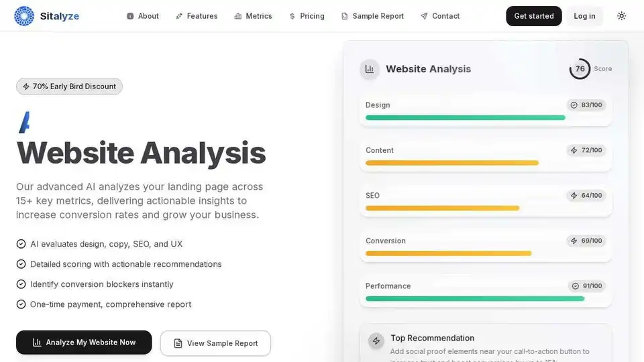Click the Log in button

coord(584,16)
